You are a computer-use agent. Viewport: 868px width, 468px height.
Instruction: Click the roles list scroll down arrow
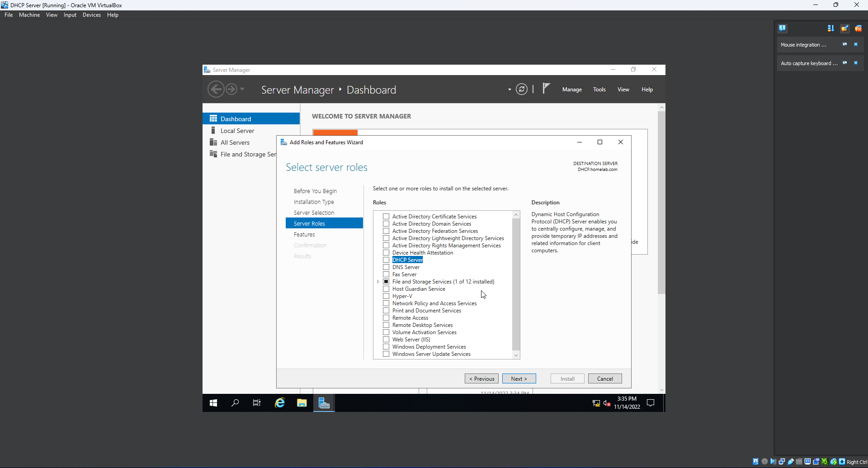pos(516,355)
